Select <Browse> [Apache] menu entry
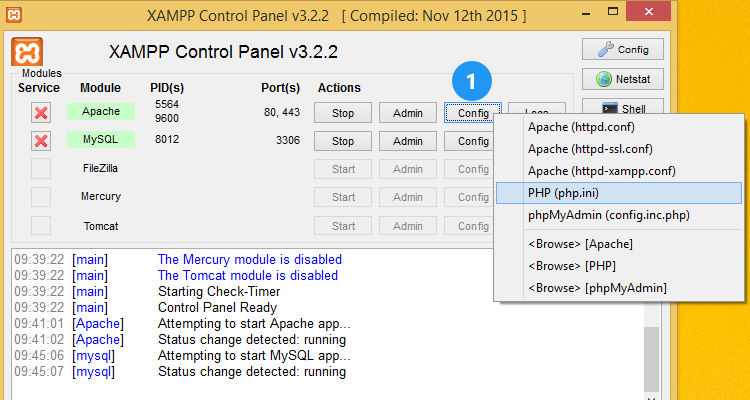 point(618,244)
